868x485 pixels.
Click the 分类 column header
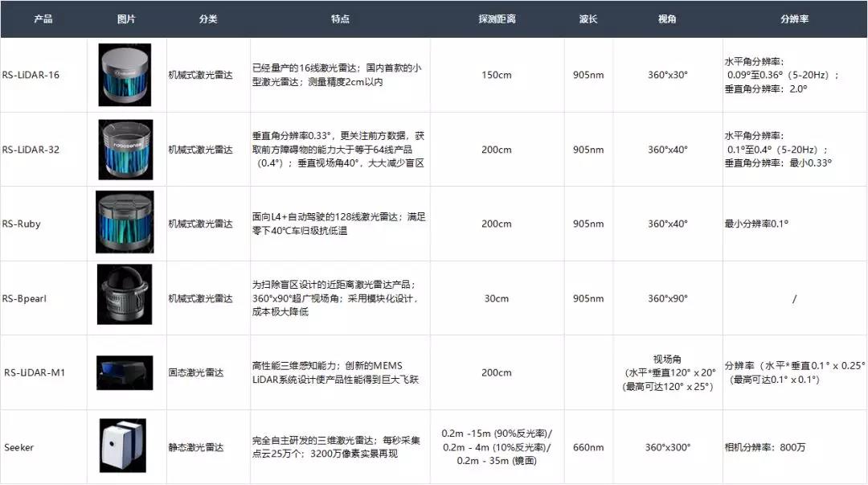pos(207,18)
